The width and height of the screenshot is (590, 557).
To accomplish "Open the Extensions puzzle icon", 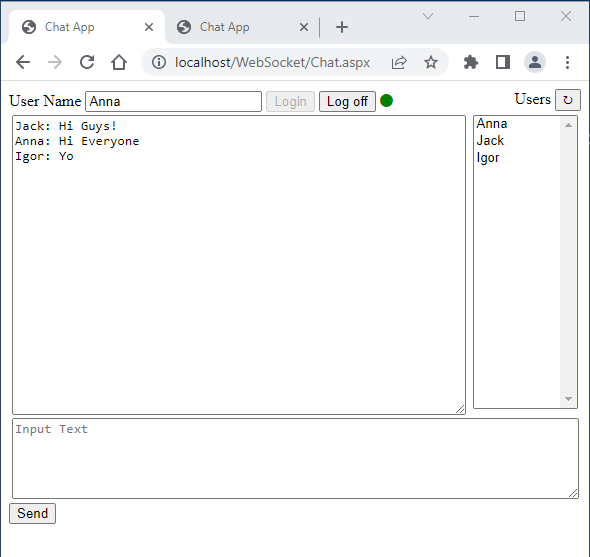I will point(470,62).
